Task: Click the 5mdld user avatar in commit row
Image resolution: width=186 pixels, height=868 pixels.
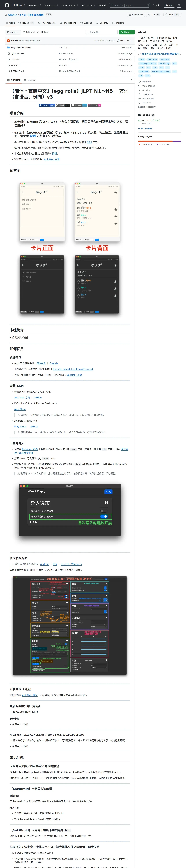Action: click(x=8, y=41)
